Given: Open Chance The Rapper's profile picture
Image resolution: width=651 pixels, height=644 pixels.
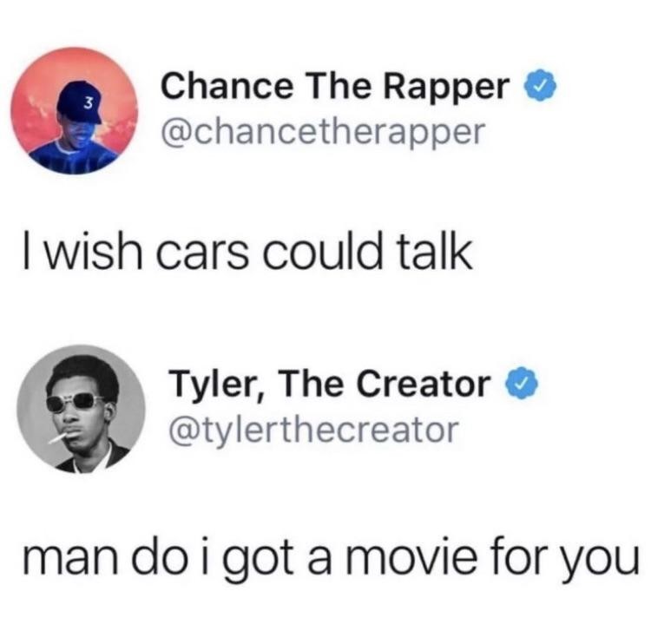Looking at the screenshot, I should coord(75,111).
